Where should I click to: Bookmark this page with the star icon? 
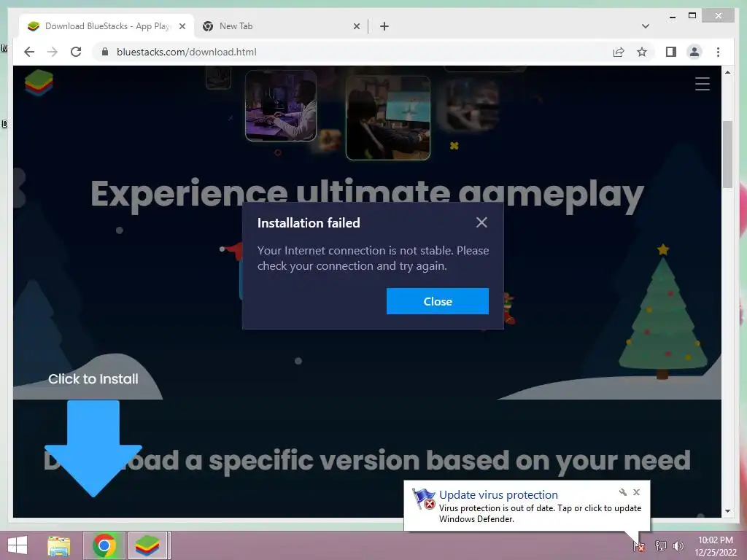coord(642,52)
